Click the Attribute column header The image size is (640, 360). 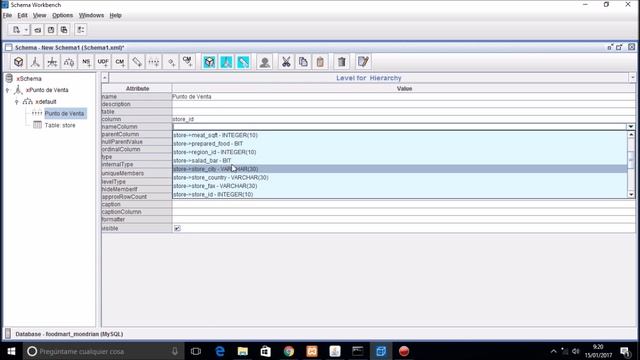coord(137,89)
